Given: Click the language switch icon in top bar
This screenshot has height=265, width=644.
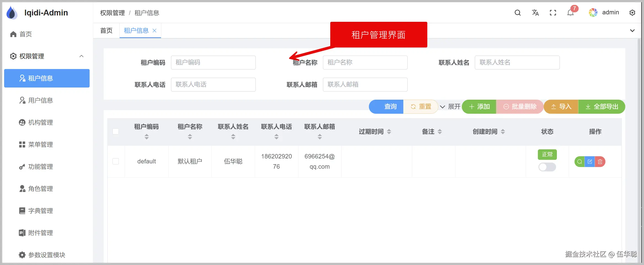Looking at the screenshot, I should tap(535, 12).
